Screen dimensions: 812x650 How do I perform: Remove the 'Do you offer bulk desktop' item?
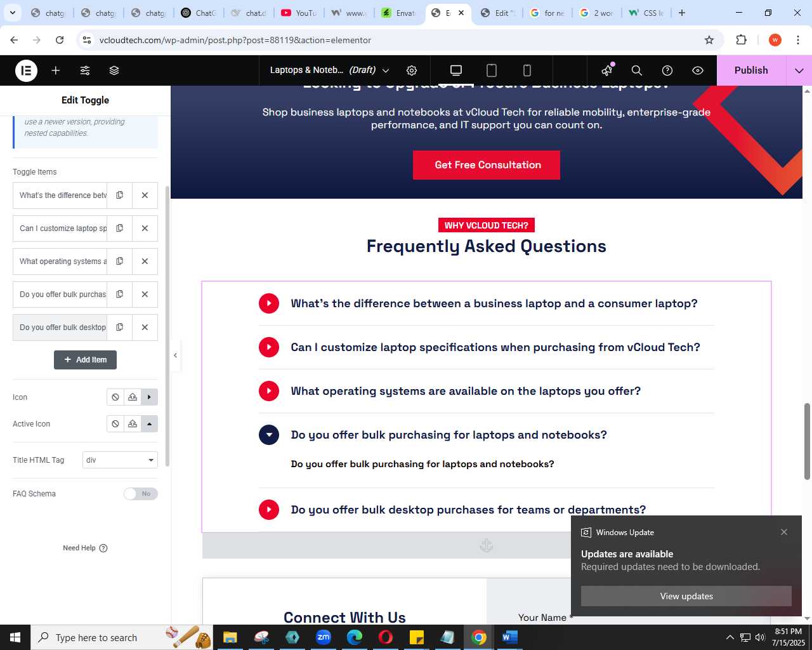(145, 328)
